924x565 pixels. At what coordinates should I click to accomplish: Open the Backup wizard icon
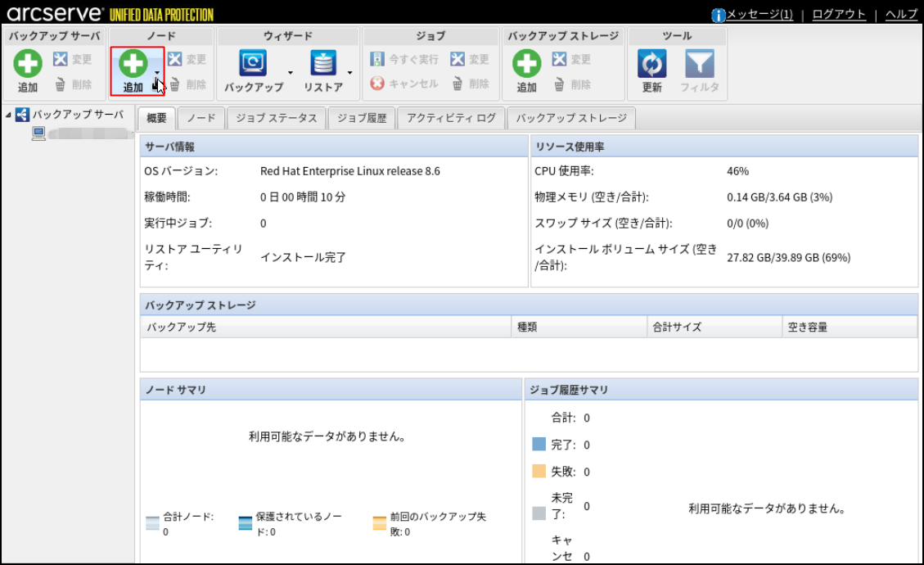click(253, 64)
